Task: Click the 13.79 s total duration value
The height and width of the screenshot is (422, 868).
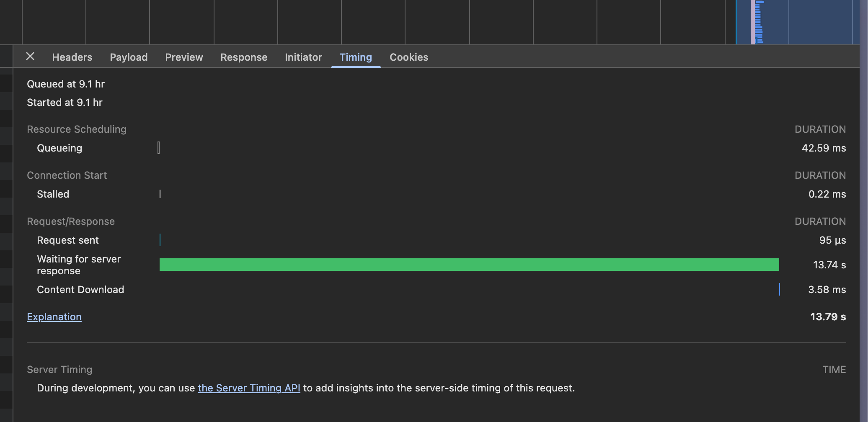Action: click(x=827, y=317)
